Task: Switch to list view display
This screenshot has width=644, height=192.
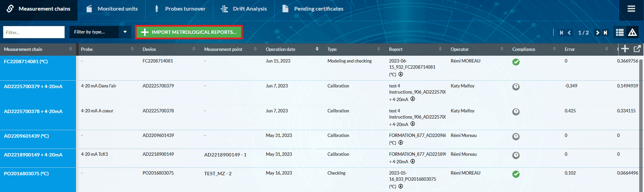Action: tap(620, 32)
